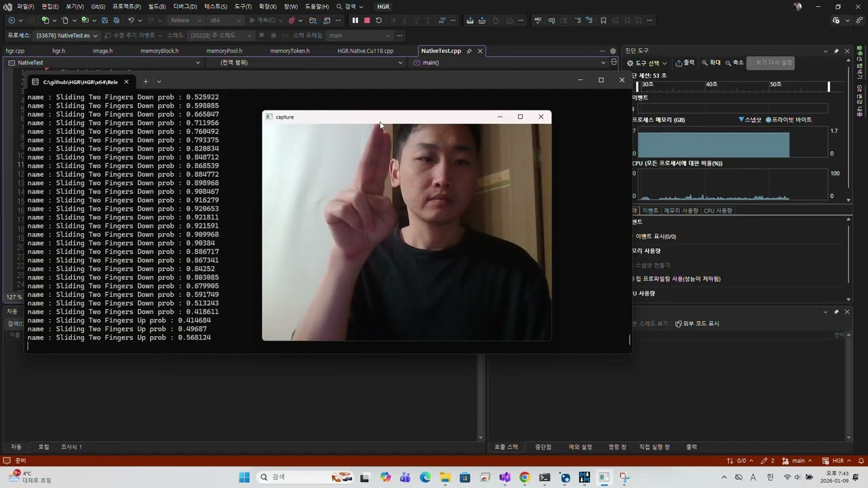Expand the process dropdown showing NativeTest.exe

67,35
